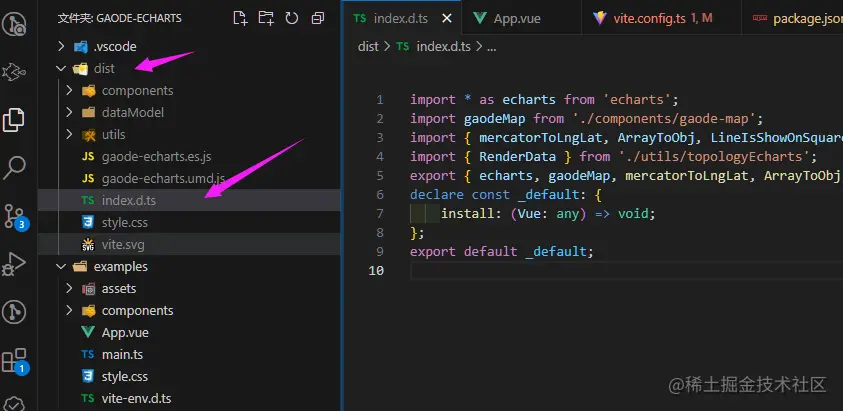Screen dimensions: 843x411
Task: Click mercatorToLngLat on line 3
Action: [x=541, y=138]
